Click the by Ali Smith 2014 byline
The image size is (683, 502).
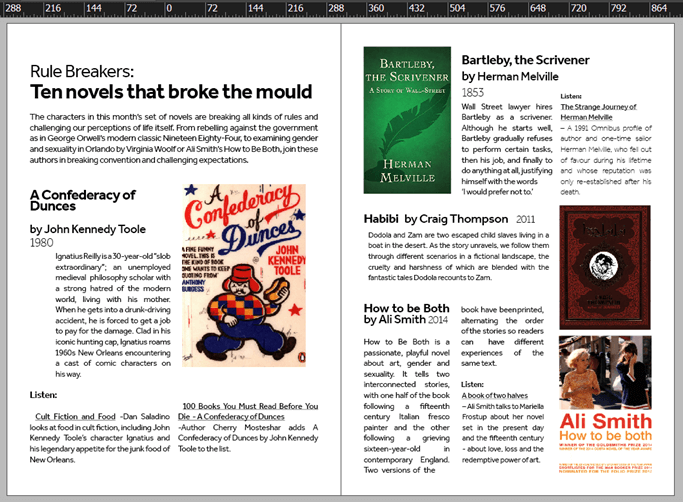tap(406, 319)
